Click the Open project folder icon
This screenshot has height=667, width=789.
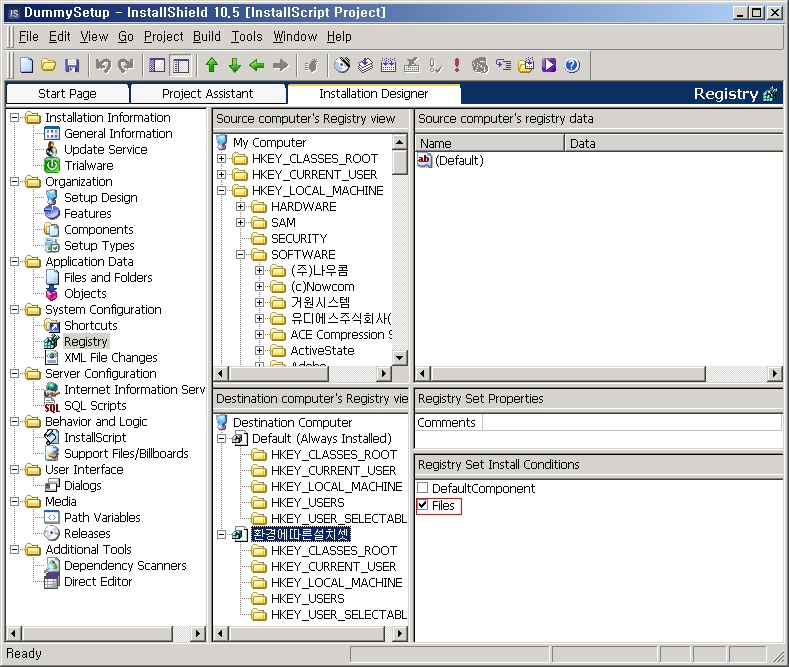click(49, 65)
